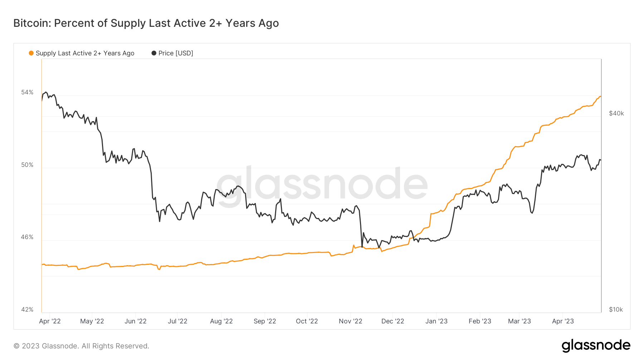This screenshot has height=362, width=644.
Task: Click the 54% left axis label
Action: 27,93
